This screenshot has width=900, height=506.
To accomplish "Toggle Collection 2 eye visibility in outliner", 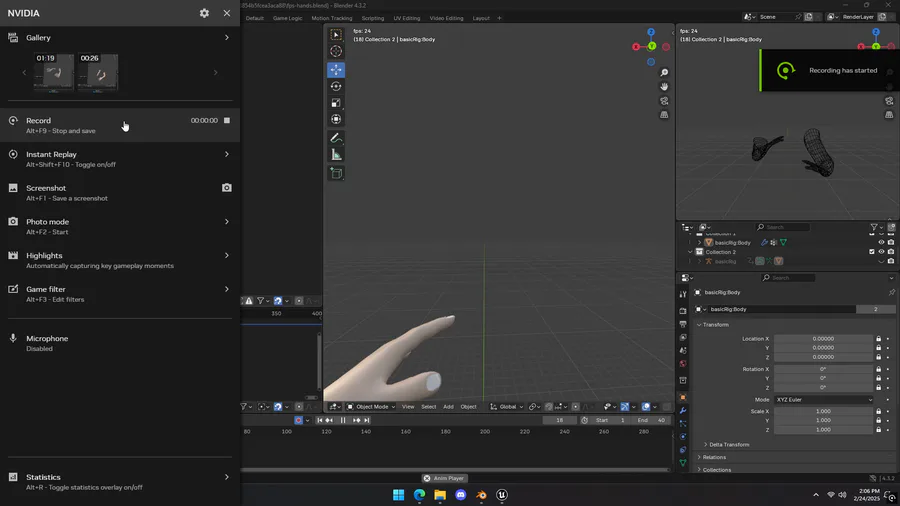I will (881, 252).
